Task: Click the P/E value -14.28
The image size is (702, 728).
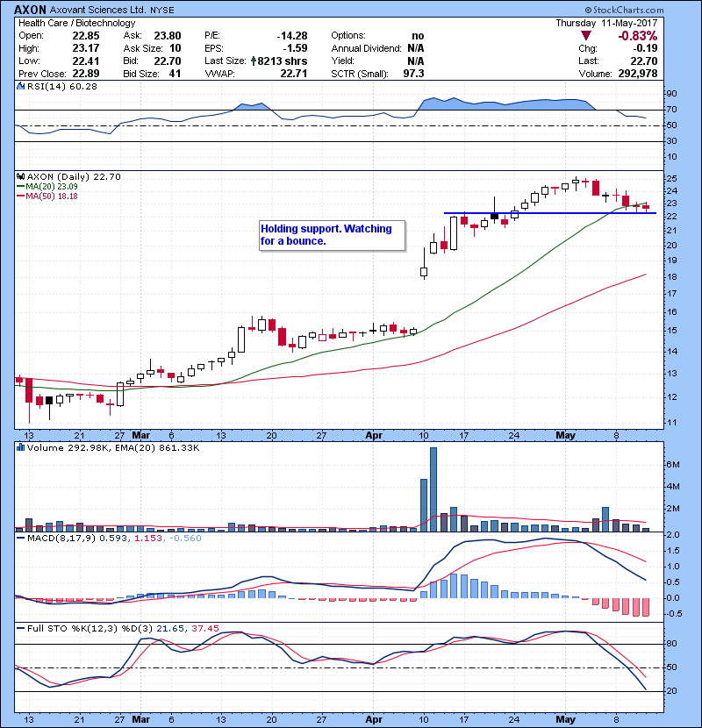Action: [x=292, y=36]
